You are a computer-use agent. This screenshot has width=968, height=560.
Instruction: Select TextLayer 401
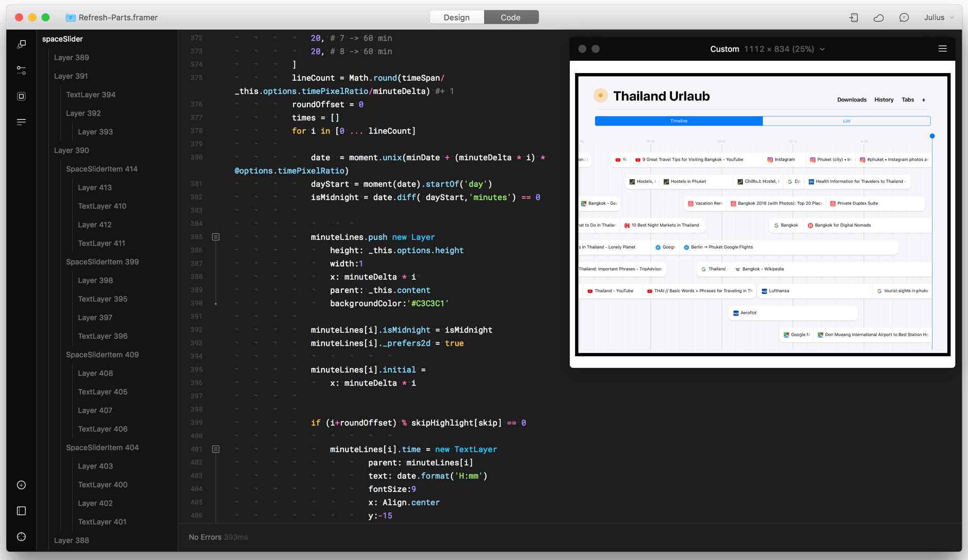[x=102, y=521]
